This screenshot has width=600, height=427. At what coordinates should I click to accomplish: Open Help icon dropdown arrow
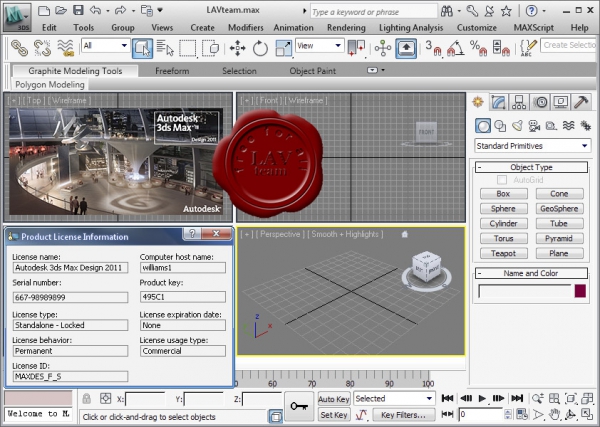[544, 11]
